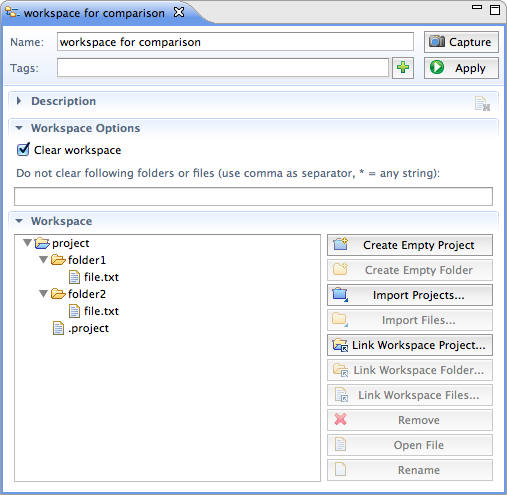Screen dimensions: 507x495
Task: Click into the Tags input field
Action: point(223,68)
